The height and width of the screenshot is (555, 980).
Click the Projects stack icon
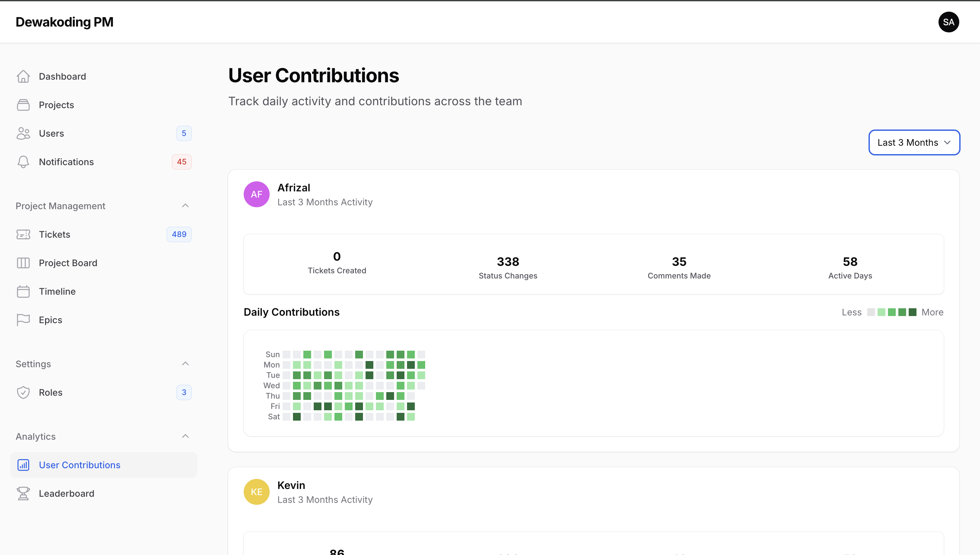(23, 105)
